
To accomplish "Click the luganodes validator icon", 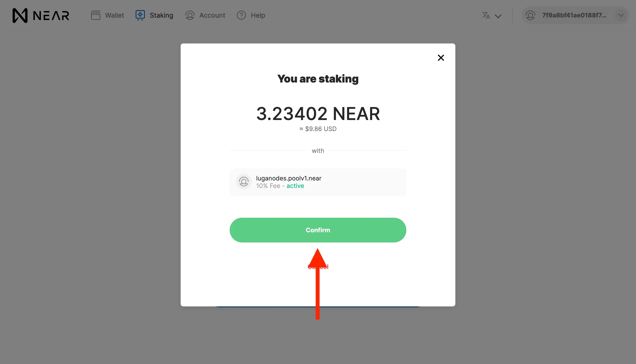I will click(243, 182).
